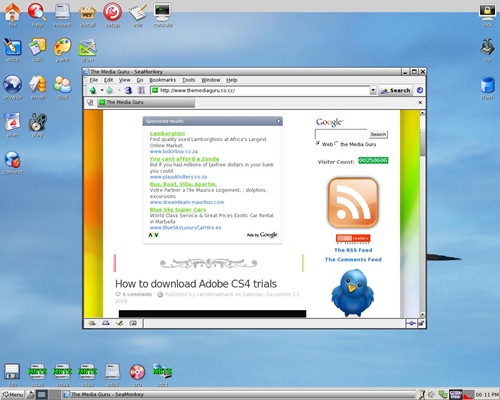Click the blue Twitter bird image
This screenshot has width=500, height=400.
click(353, 293)
